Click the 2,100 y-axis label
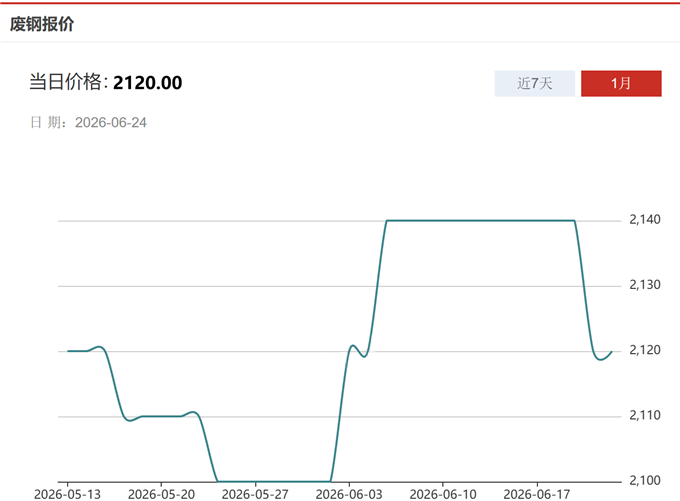The width and height of the screenshot is (680, 501). point(645,481)
